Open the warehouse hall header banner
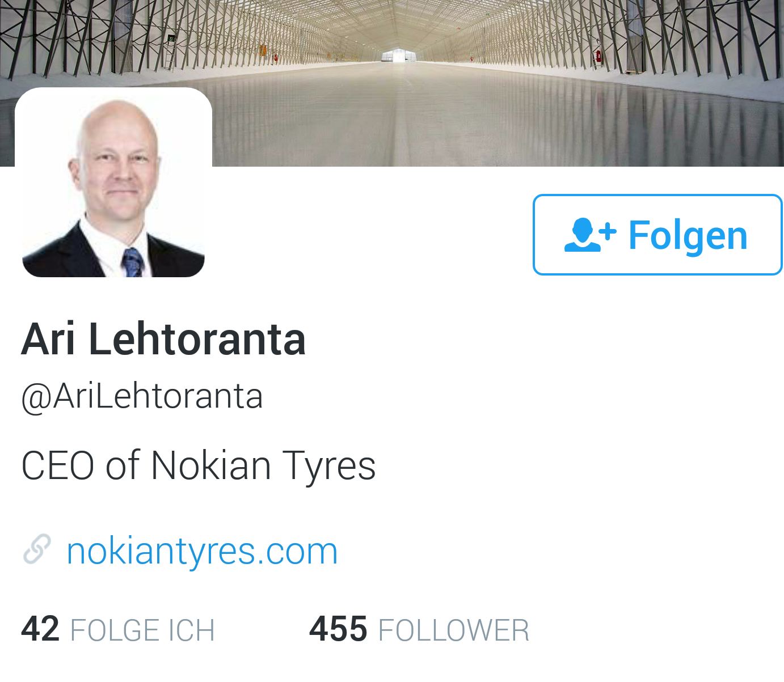 click(392, 83)
